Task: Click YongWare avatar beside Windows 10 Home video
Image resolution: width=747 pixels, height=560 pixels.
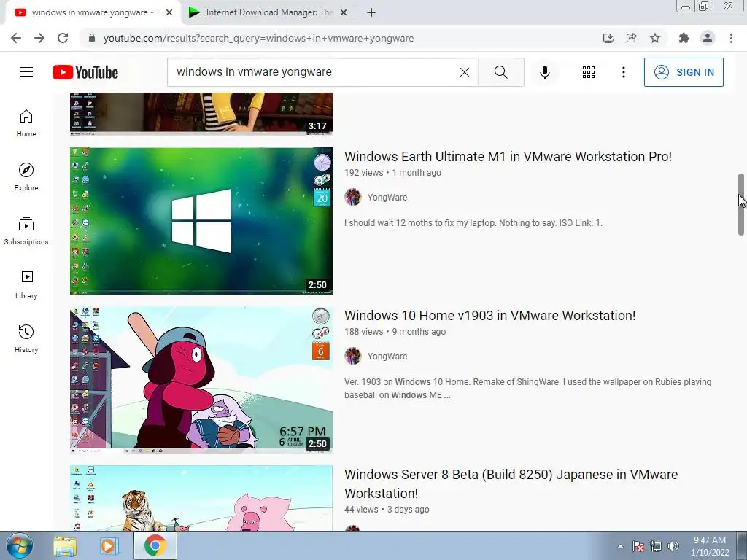Action: [x=353, y=356]
